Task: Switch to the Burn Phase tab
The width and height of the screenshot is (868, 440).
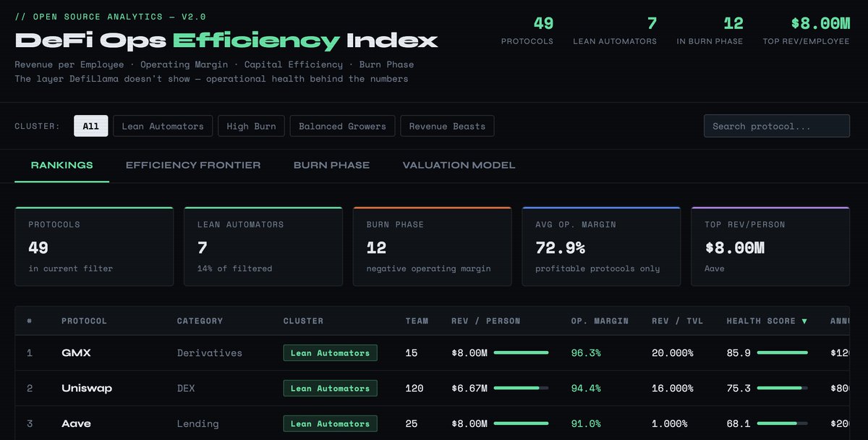Action: pyautogui.click(x=331, y=165)
